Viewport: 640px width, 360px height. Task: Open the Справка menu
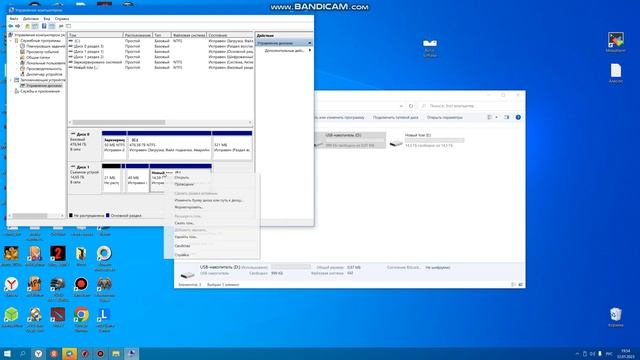[62, 19]
